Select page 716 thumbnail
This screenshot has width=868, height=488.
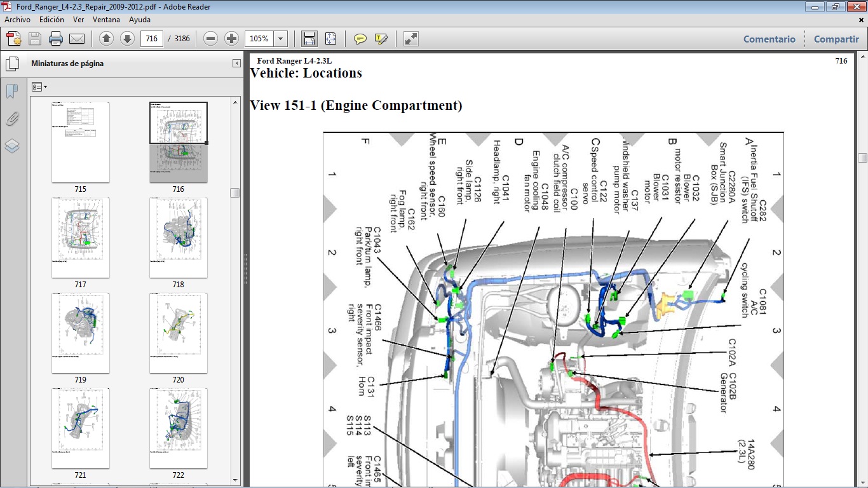(x=179, y=142)
